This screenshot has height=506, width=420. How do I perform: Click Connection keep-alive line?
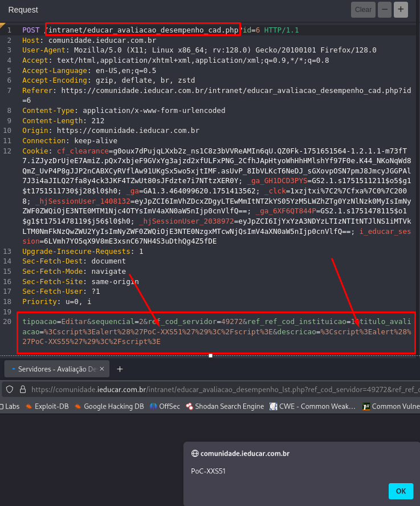coord(70,141)
